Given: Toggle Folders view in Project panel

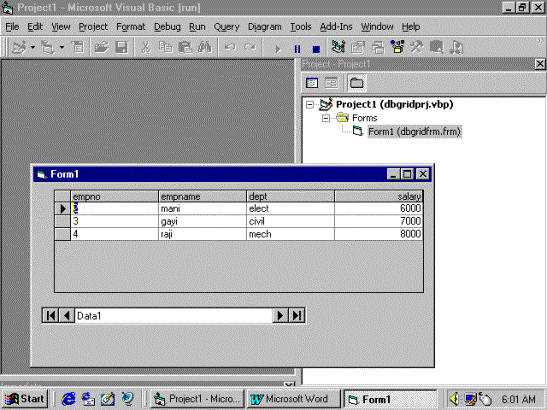Looking at the screenshot, I should pos(357,83).
